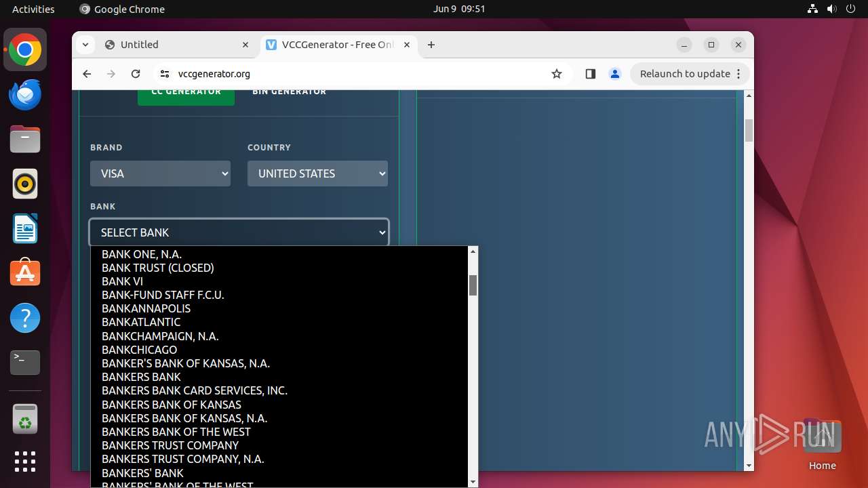Click the page vertical scrollbar thumb

click(749, 130)
